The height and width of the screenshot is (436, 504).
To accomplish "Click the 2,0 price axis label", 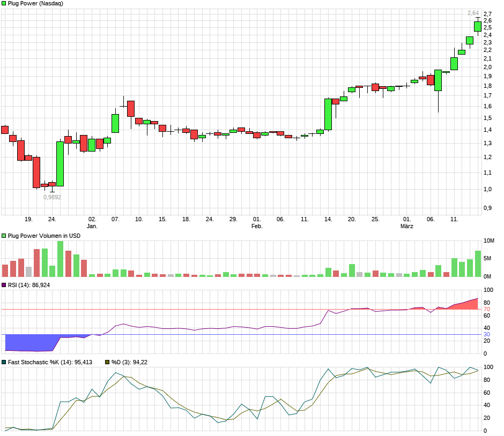I will [487, 67].
